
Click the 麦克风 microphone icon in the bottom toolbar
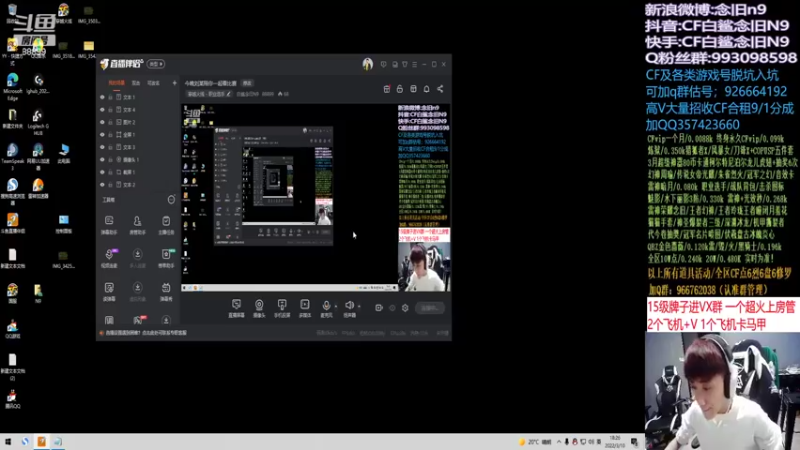pos(326,306)
